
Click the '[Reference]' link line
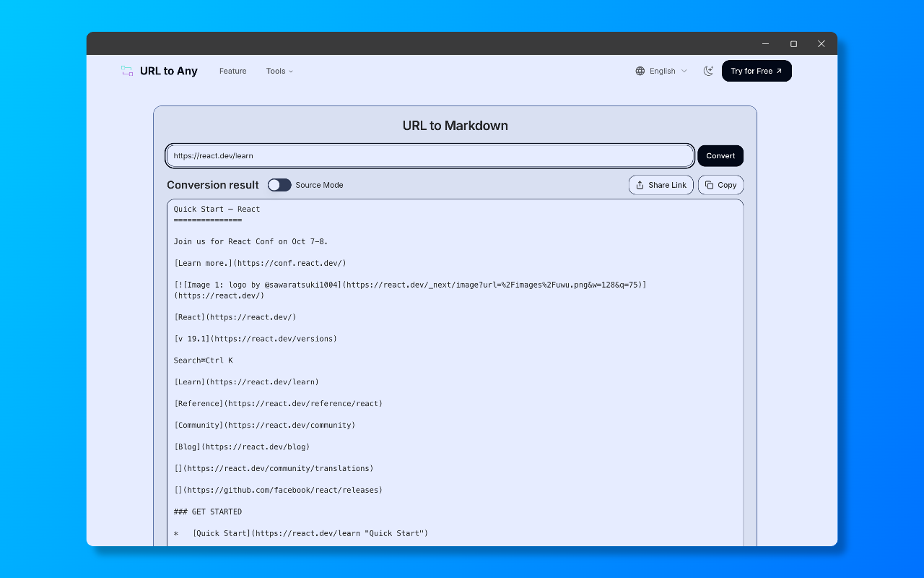(x=278, y=404)
